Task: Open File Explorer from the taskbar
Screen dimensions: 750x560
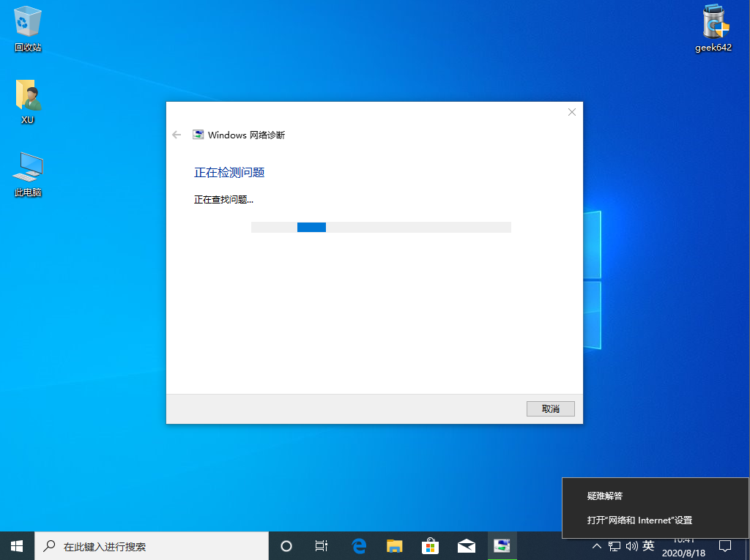Action: 394,545
